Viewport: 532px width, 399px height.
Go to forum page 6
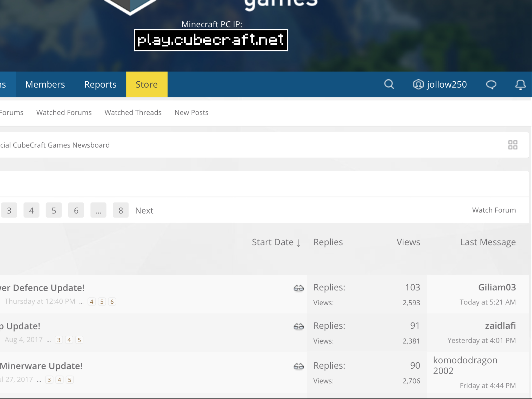[76, 210]
